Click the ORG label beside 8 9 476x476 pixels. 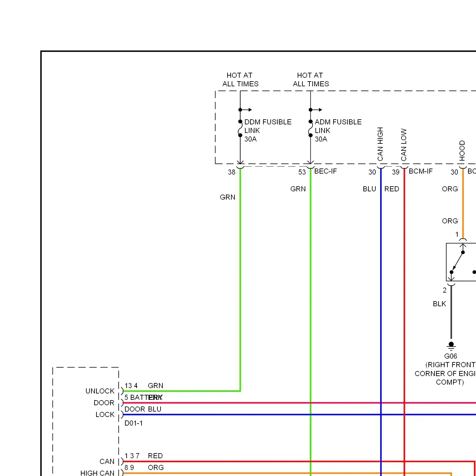[x=156, y=467]
